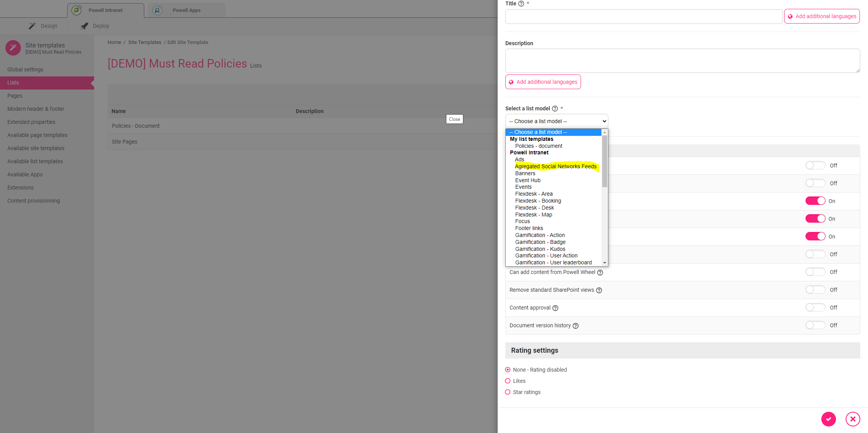868x433 pixels.
Task: Click Remove standard SharePoint views help icon
Action: coord(599,290)
